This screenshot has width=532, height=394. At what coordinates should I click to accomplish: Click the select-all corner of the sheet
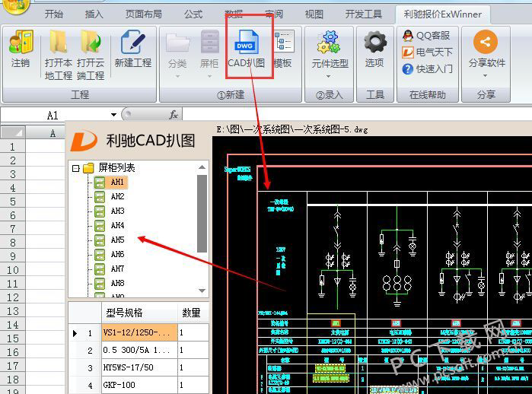pyautogui.click(x=13, y=132)
